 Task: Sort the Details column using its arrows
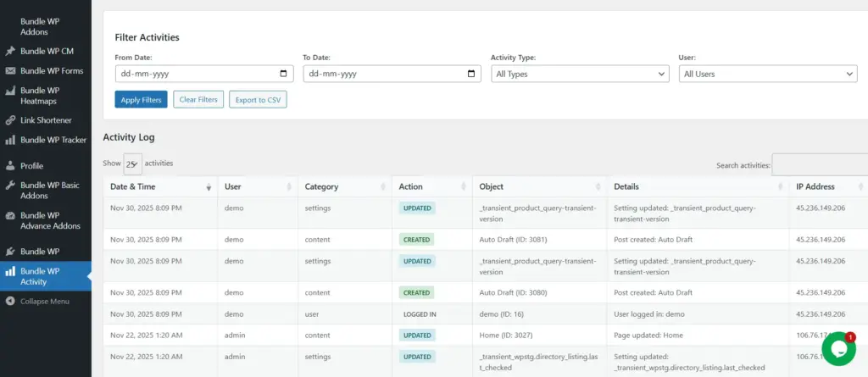click(781, 187)
